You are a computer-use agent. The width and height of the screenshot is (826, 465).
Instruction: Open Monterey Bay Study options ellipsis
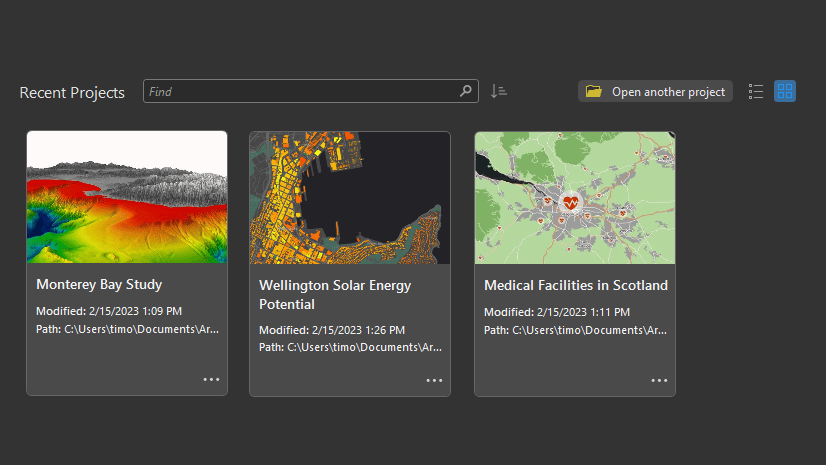pyautogui.click(x=211, y=380)
